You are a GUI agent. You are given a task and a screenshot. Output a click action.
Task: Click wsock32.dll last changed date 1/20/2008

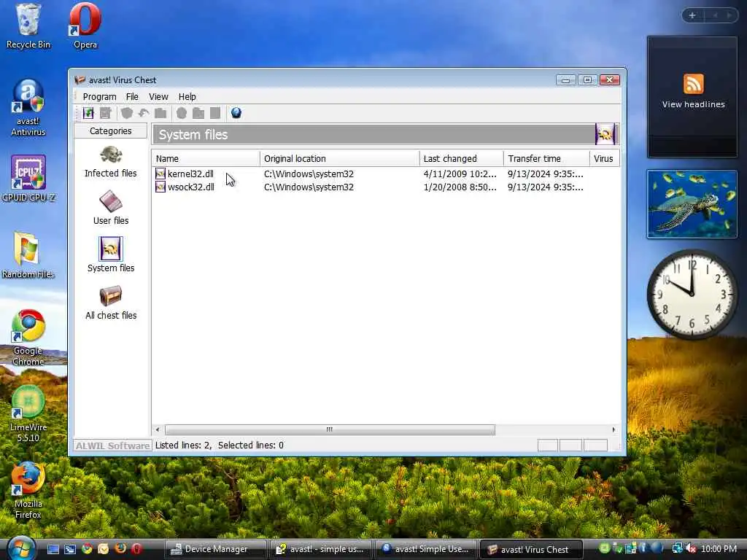pyautogui.click(x=460, y=187)
